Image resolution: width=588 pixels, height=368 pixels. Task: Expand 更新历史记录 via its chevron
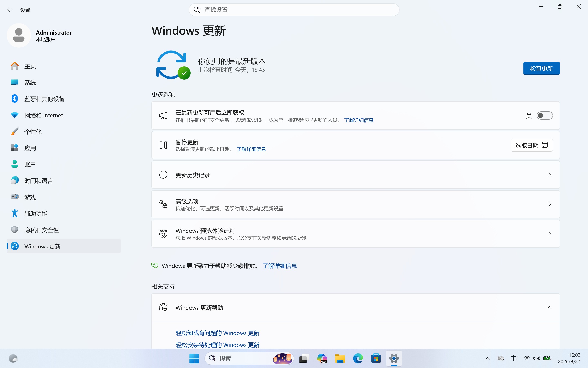click(550, 175)
